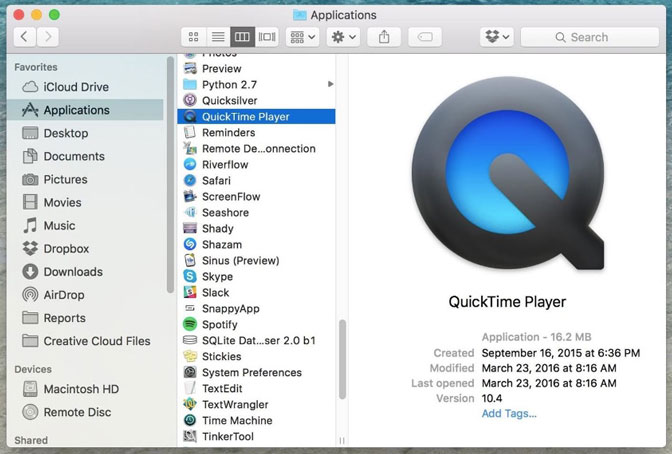This screenshot has width=672, height=454.
Task: Switch to list view mode
Action: tap(218, 37)
